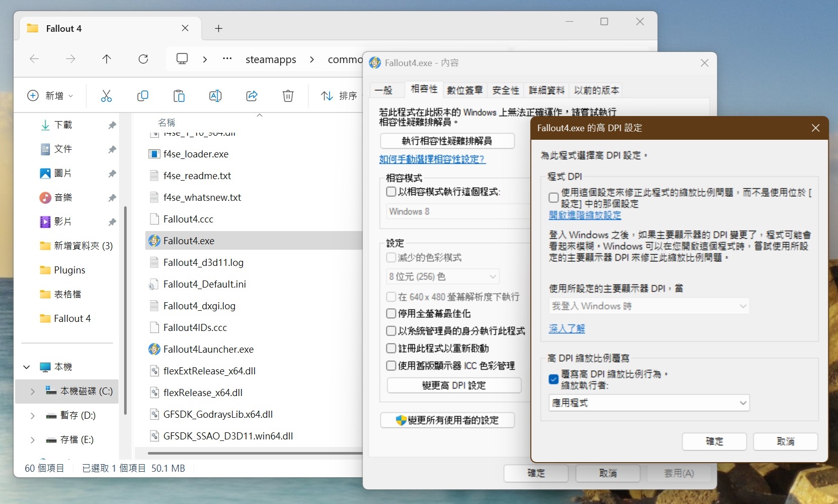Screen dimensions: 838x504
Task: Click the 變更所有使用者的設定 button
Action: [447, 420]
